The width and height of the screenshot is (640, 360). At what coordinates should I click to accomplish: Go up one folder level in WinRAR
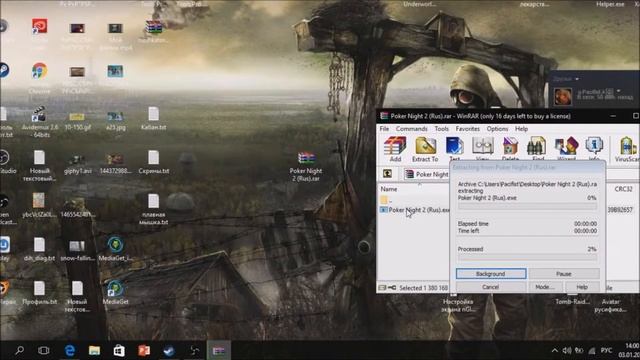click(x=387, y=174)
